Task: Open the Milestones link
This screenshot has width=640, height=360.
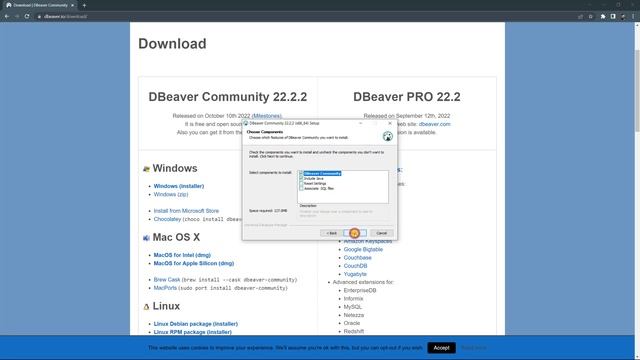Action: (x=267, y=116)
